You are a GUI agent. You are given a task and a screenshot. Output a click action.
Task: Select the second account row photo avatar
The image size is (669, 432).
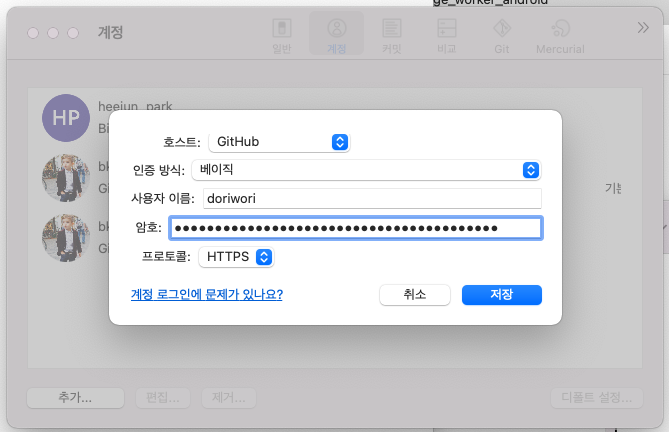tap(66, 178)
